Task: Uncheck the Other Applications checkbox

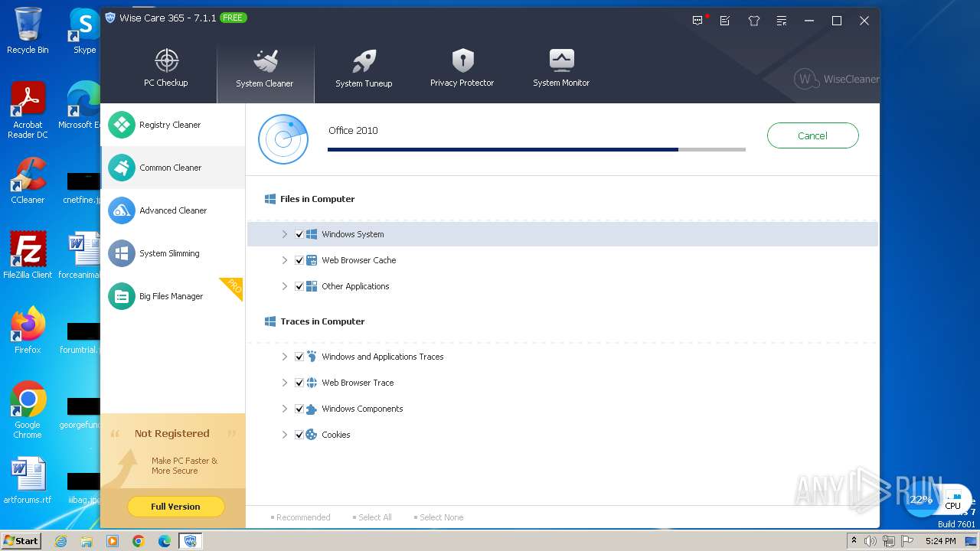Action: click(299, 286)
